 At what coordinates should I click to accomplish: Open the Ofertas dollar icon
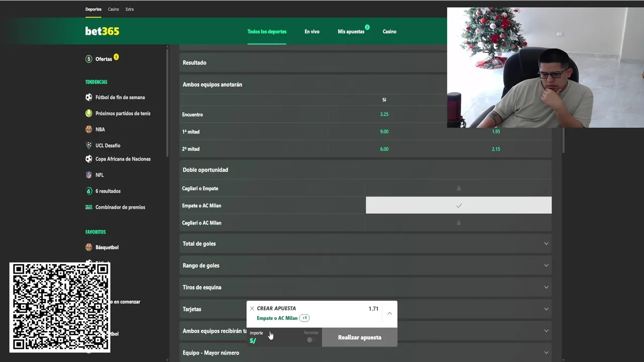click(x=89, y=59)
